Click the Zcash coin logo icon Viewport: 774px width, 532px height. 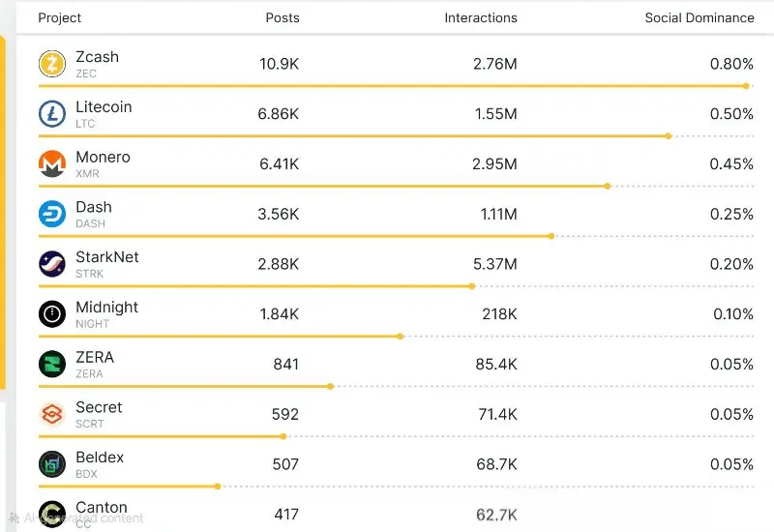click(x=51, y=64)
